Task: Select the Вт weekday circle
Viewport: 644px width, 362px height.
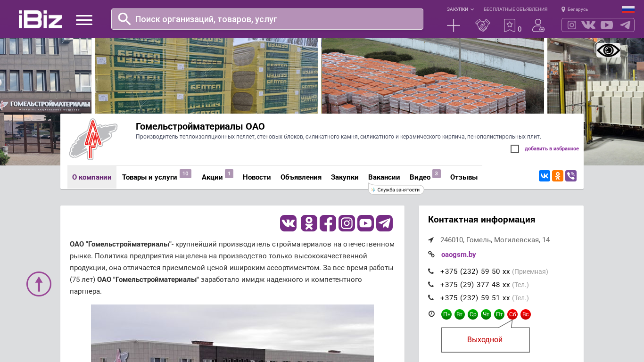Action: [x=460, y=314]
